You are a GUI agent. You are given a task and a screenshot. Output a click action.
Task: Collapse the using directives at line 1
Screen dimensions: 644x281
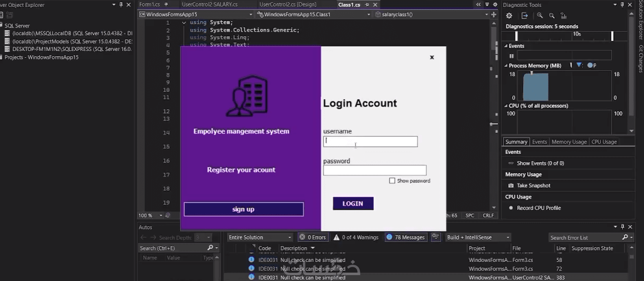(x=184, y=22)
